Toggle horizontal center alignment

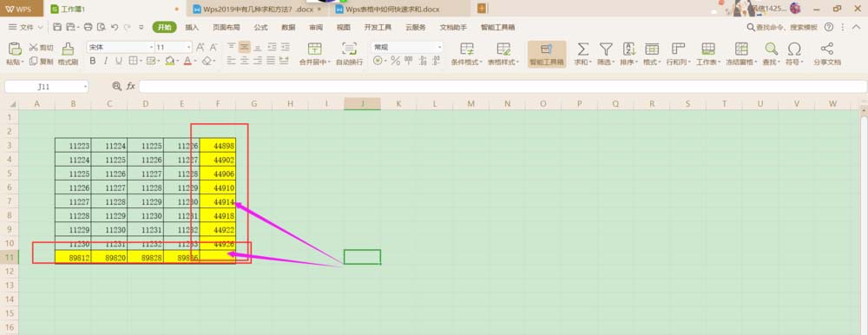245,61
